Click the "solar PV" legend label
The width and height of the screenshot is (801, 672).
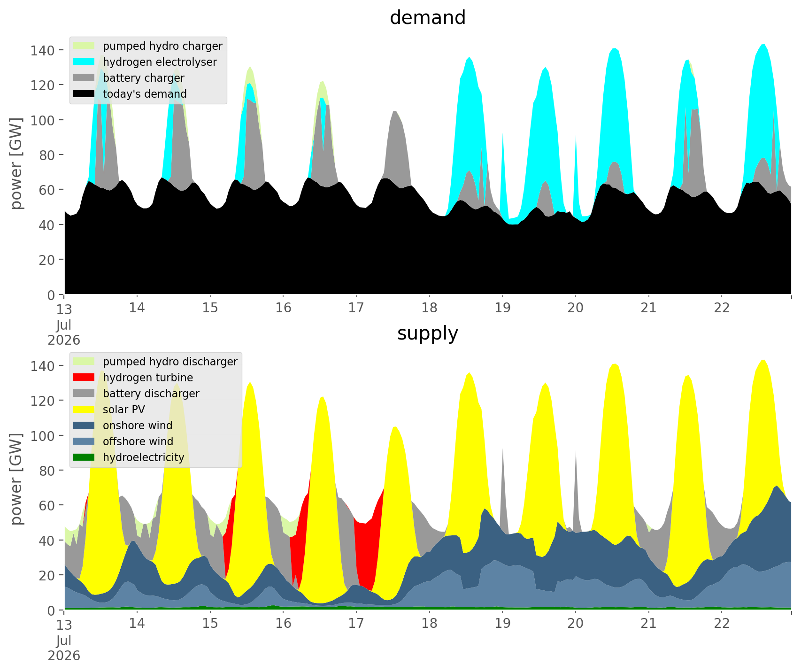click(124, 409)
